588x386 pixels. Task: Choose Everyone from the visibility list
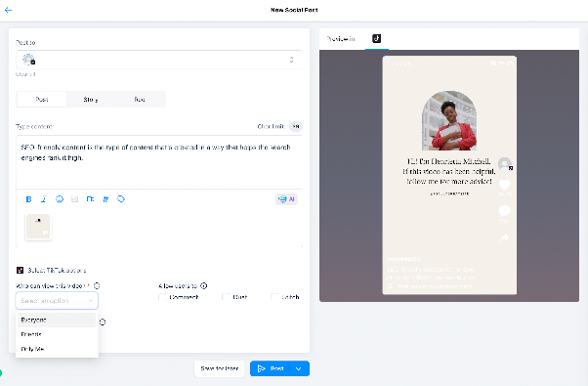(x=57, y=320)
